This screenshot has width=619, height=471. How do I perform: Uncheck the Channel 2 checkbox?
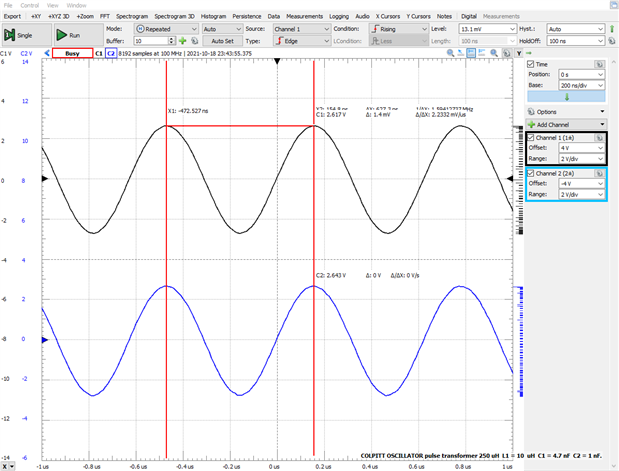tap(531, 174)
